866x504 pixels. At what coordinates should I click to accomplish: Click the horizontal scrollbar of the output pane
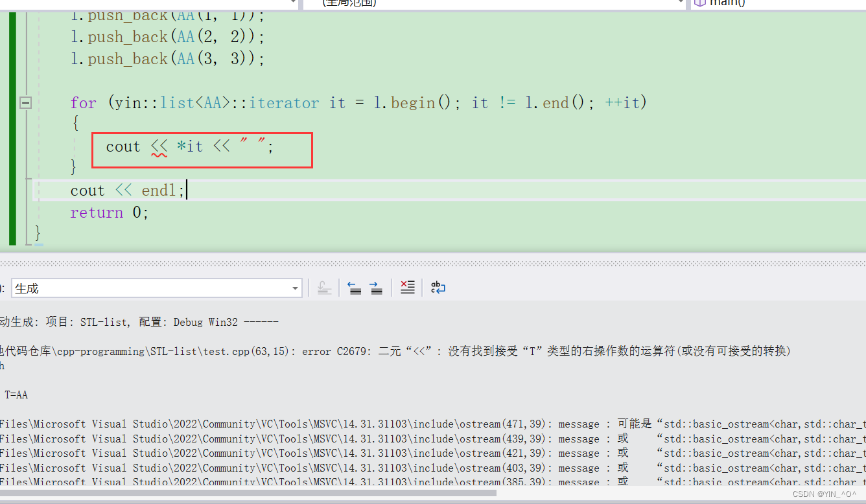(x=259, y=494)
